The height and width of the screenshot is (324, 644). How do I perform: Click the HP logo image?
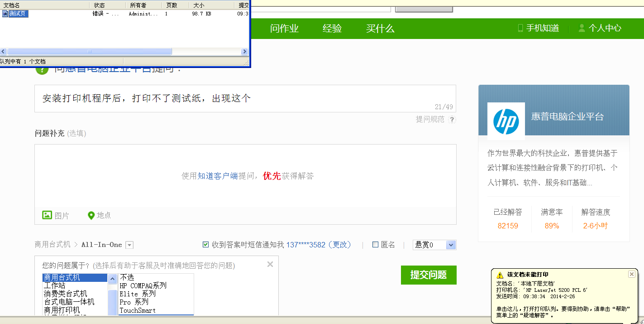coord(506,121)
